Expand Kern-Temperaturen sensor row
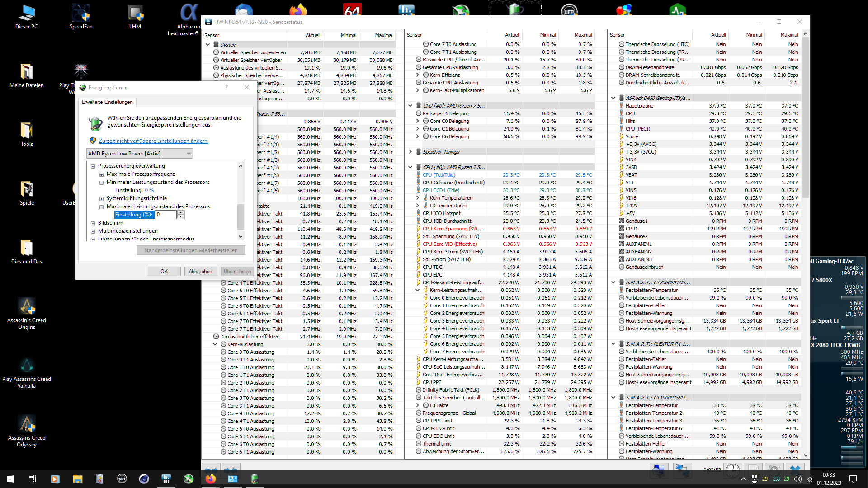Screen dimensions: 868x488 coord(418,198)
